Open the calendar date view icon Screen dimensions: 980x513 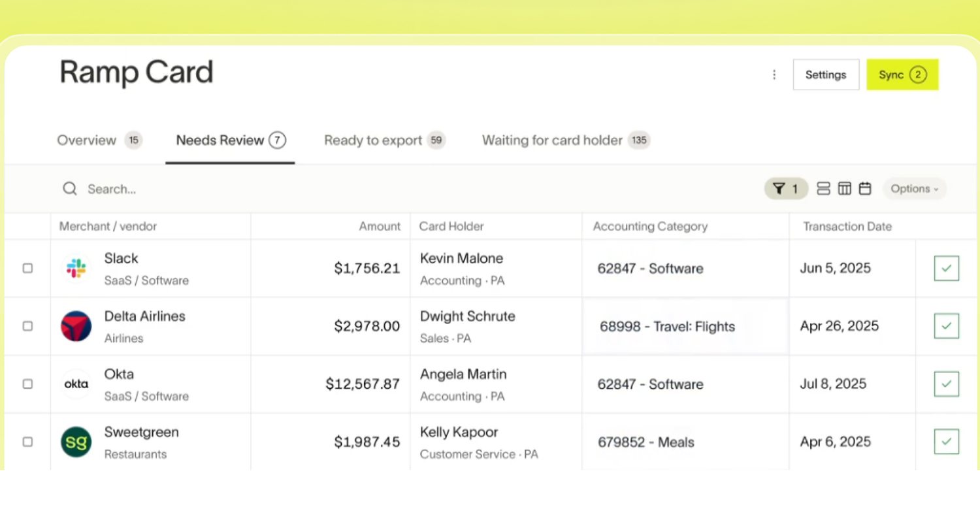[865, 189]
